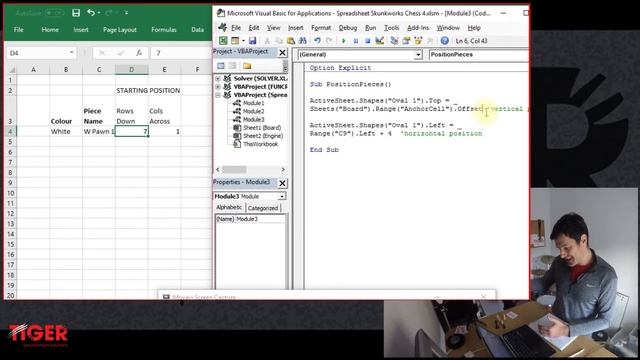Image resolution: width=640 pixels, height=360 pixels.
Task: Open Project Explorer icon in VBA toolbar
Action: (394, 40)
